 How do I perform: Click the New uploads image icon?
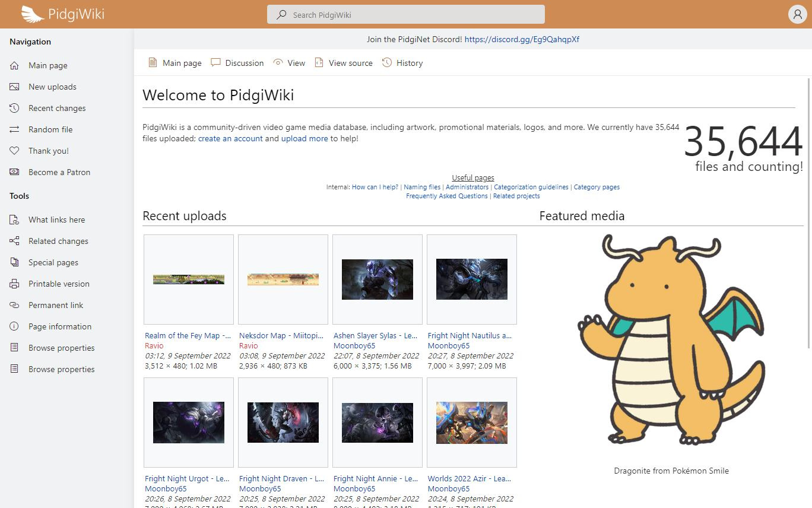(14, 87)
